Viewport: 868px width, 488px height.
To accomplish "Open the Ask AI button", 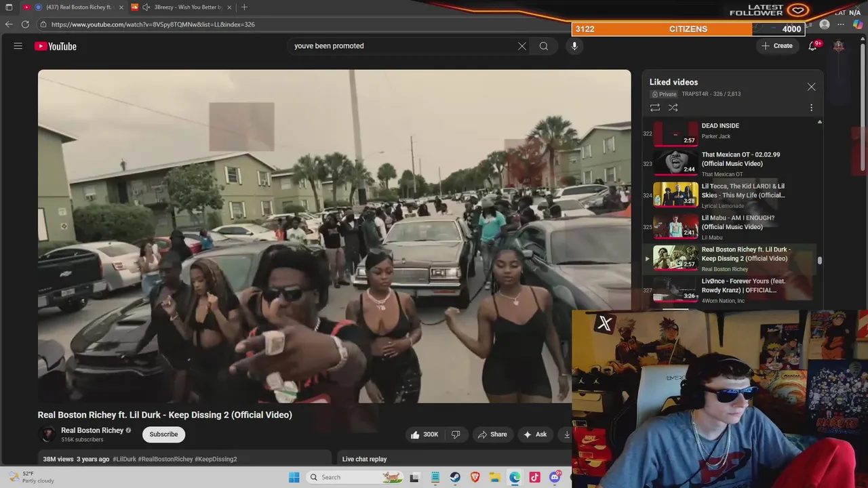I will 535,434.
